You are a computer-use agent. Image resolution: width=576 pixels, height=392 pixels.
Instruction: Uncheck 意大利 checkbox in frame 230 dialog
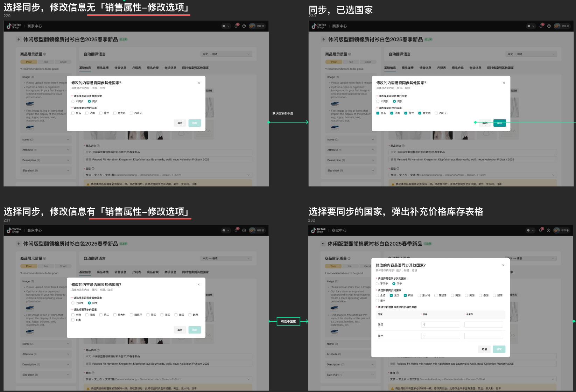(x=420, y=113)
